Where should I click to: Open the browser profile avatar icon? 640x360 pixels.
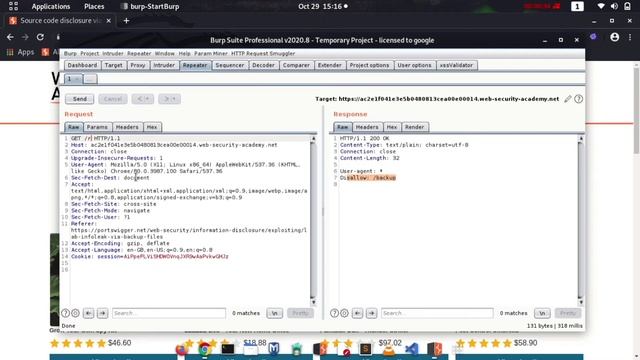614,37
